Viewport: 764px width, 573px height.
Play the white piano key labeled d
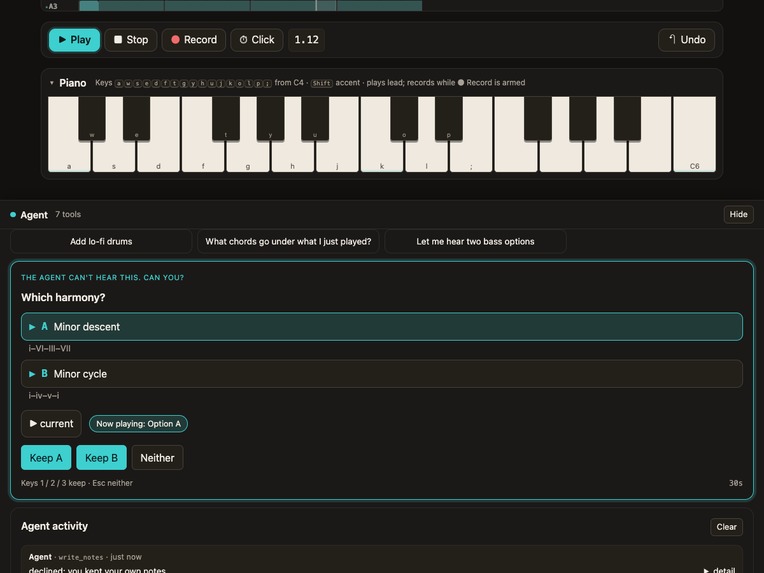tap(158, 156)
